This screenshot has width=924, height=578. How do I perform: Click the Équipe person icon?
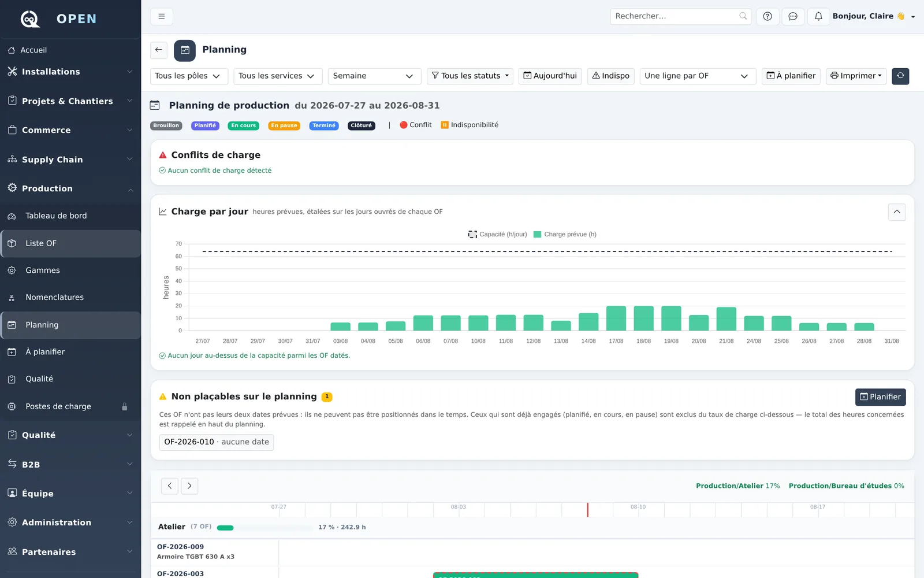pyautogui.click(x=12, y=493)
